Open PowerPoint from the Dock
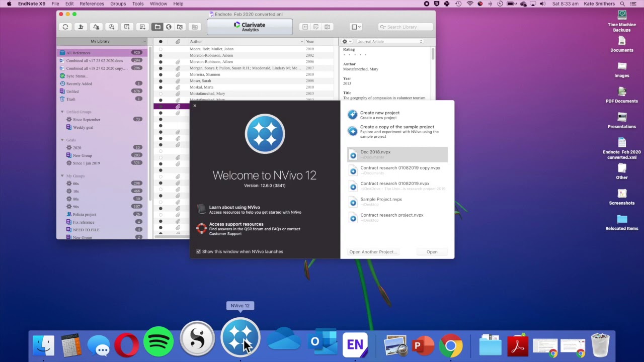The image size is (644, 362). 423,345
